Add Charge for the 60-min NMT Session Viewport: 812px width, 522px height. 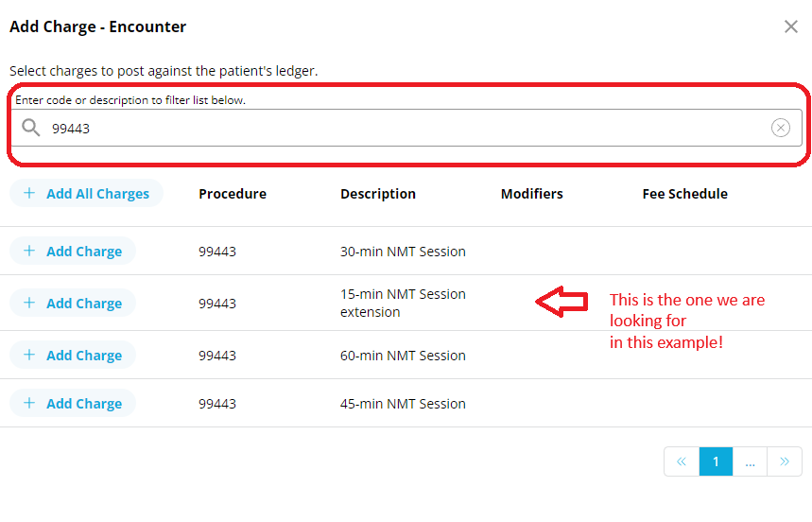pyautogui.click(x=73, y=356)
